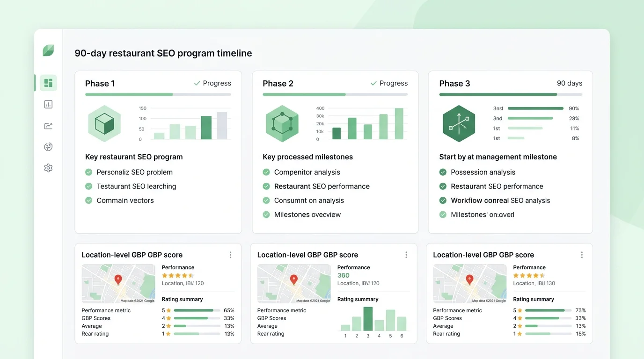
Task: Open the second location card three-dot menu
Action: click(x=406, y=255)
